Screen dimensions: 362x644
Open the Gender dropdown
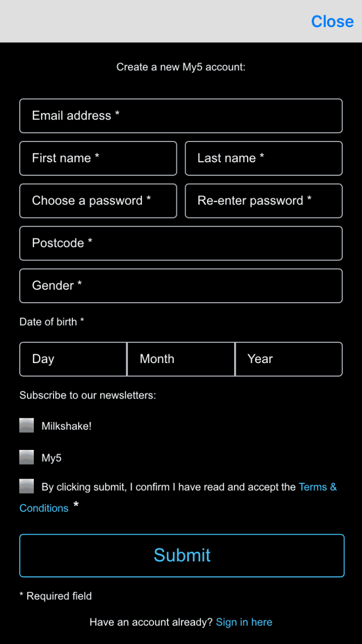pos(181,286)
